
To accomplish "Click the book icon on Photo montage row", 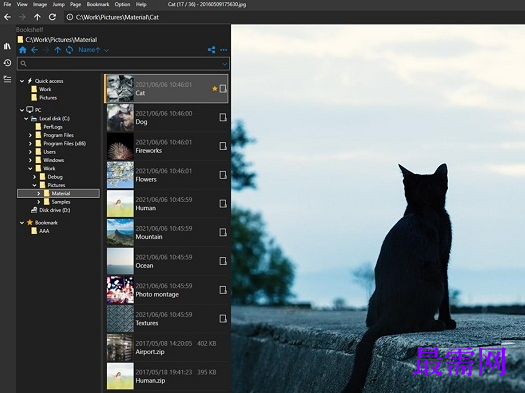I will pos(223,290).
